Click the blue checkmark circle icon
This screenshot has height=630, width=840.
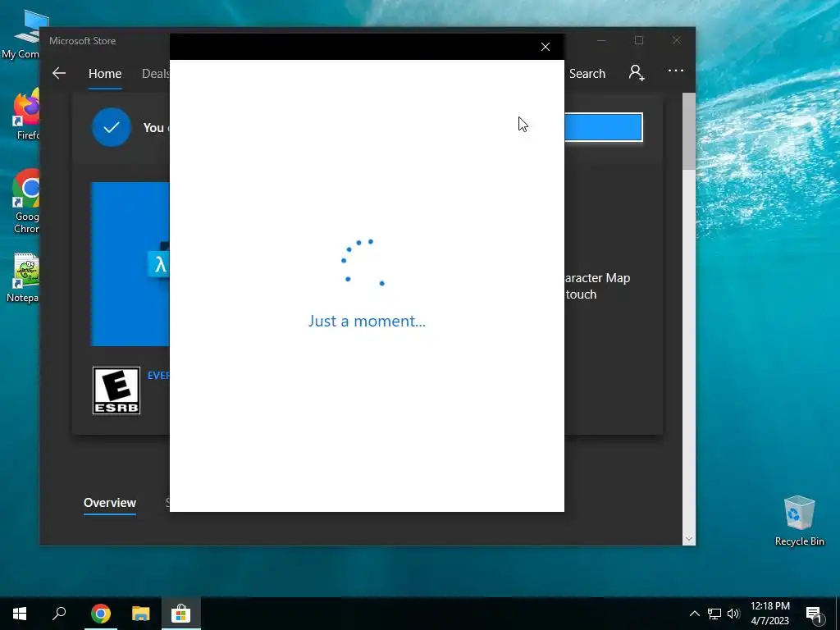(112, 127)
